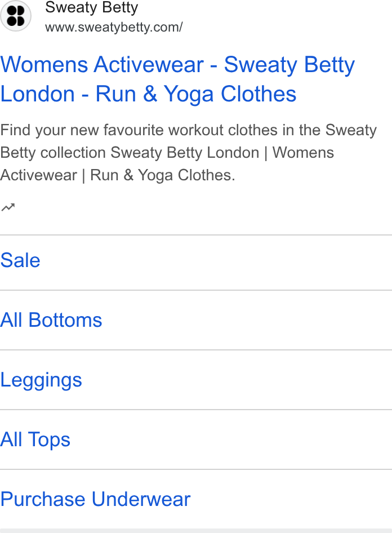Click the word 'Betty' in the blue headline
Viewport: 392px width, 533px height.
tap(329, 65)
